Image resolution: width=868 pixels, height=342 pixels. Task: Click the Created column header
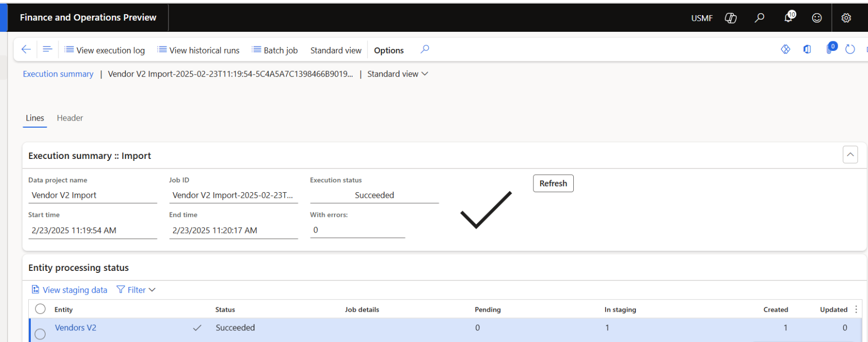pyautogui.click(x=776, y=309)
